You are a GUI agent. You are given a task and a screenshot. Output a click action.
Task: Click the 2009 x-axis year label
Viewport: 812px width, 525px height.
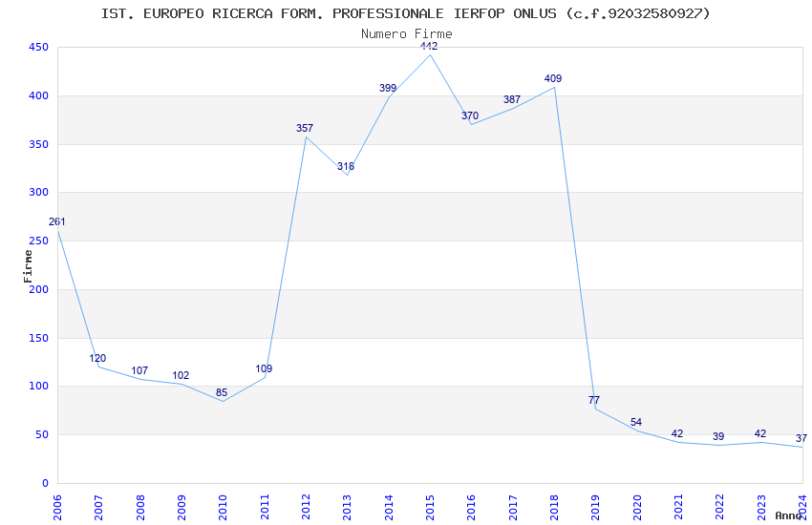182,508
